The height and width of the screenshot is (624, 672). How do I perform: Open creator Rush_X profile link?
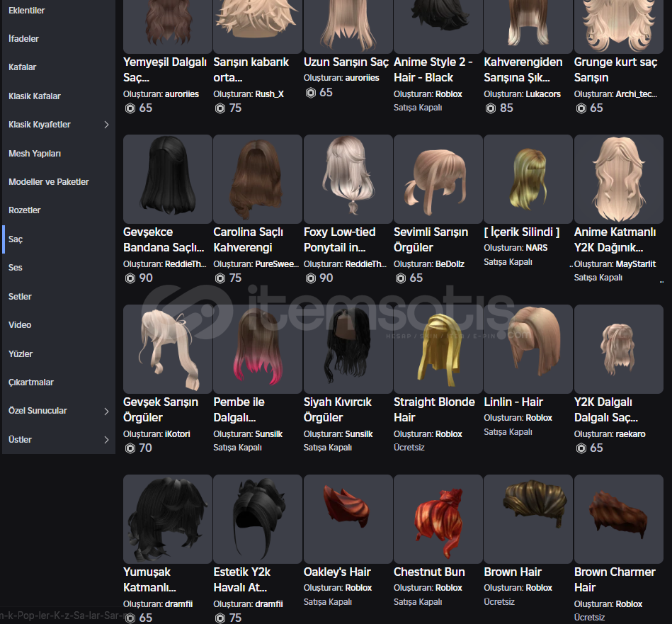(270, 94)
